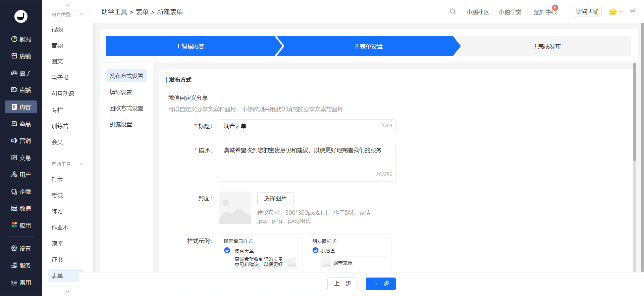The width and height of the screenshot is (644, 296).
Task: Click the 下一步 button
Action: 381,284
